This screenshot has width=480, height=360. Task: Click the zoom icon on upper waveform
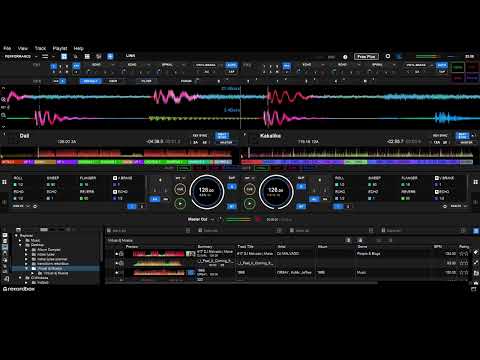(x=3, y=99)
